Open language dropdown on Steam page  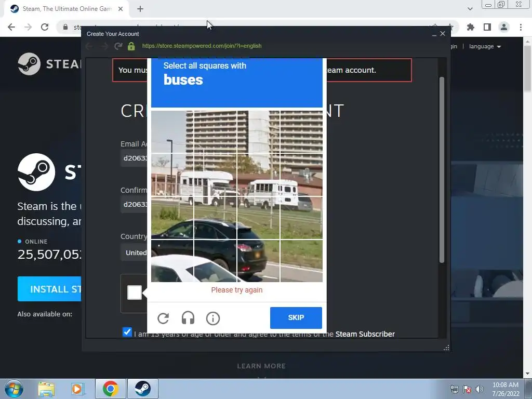pos(485,46)
